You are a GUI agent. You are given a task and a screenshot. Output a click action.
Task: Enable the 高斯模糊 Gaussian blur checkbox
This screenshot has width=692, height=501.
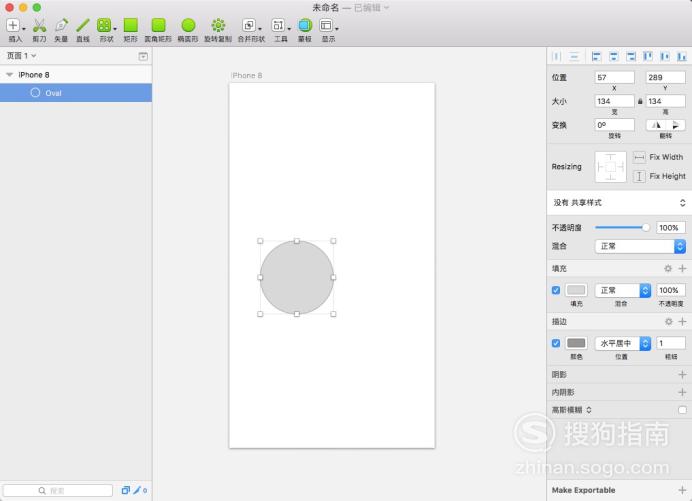pos(682,410)
